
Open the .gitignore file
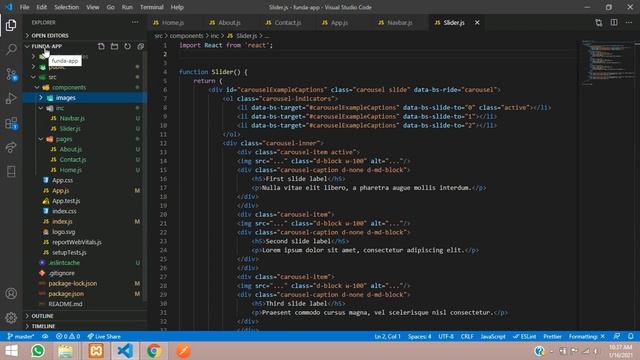click(62, 273)
